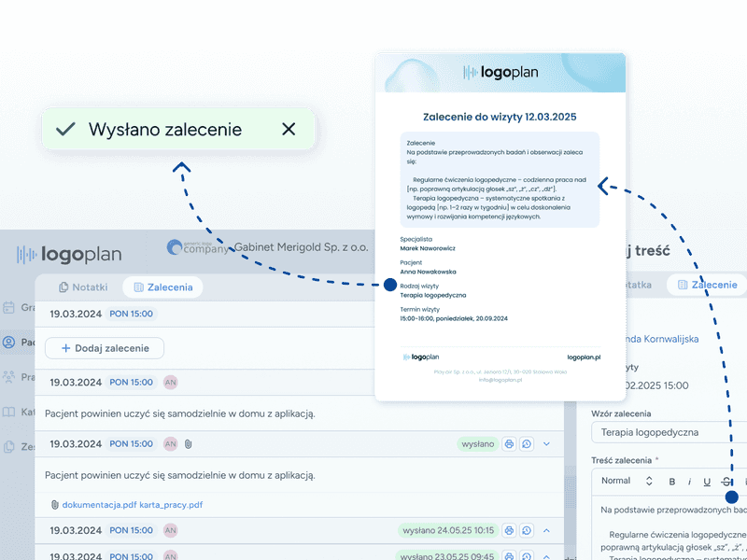This screenshot has height=560, width=747.
Task: Click the Pracownicy group icon in the sidebar
Action: point(8,376)
